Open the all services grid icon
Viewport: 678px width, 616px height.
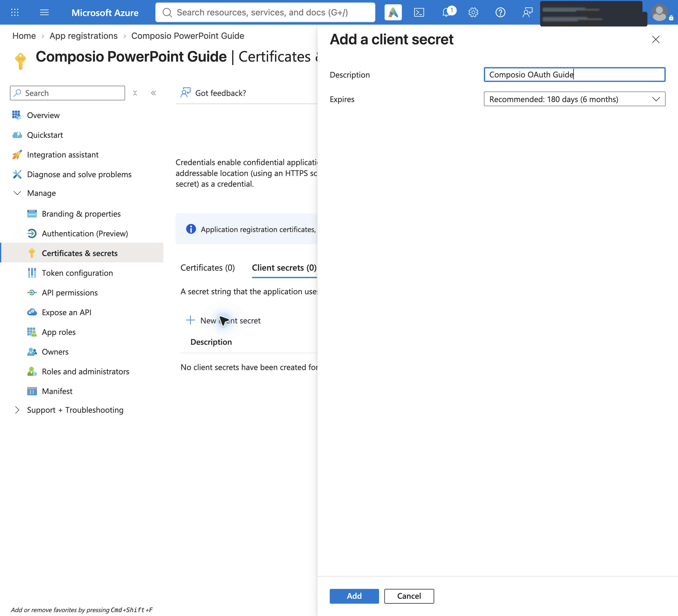15,13
